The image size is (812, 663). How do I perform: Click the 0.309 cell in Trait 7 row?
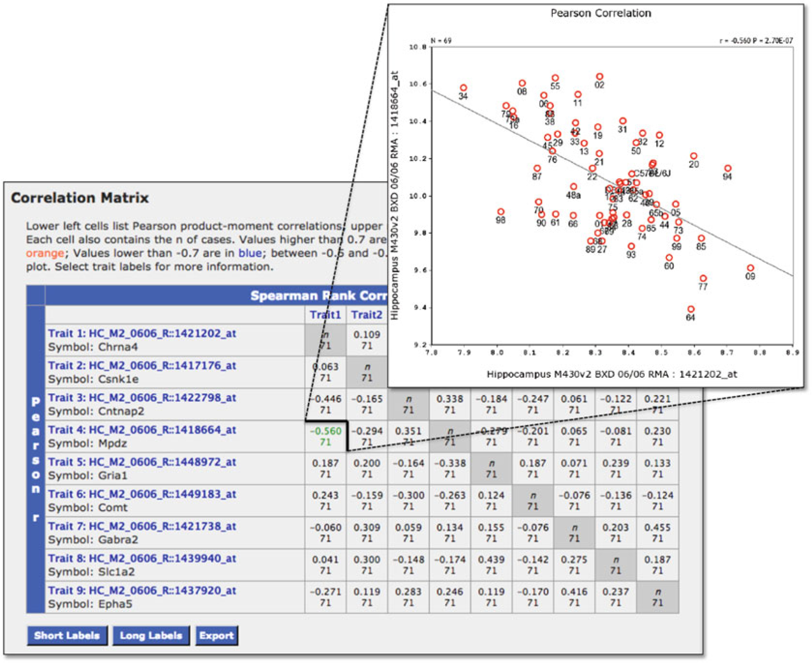tap(367, 533)
